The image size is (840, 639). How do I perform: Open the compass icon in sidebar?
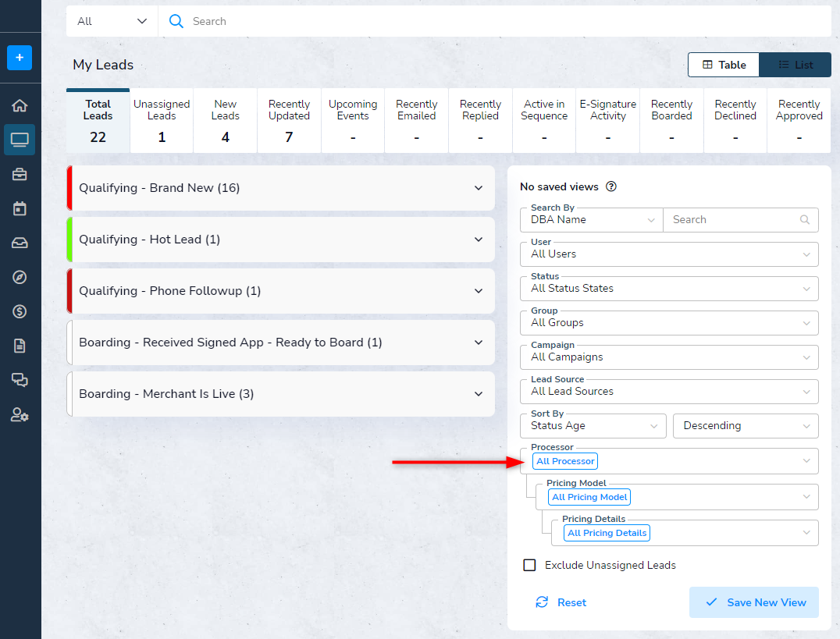[20, 277]
